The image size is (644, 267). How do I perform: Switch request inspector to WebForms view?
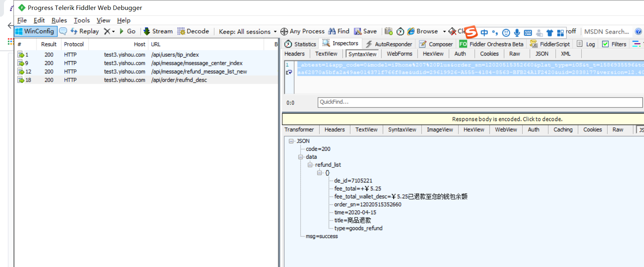coord(399,54)
